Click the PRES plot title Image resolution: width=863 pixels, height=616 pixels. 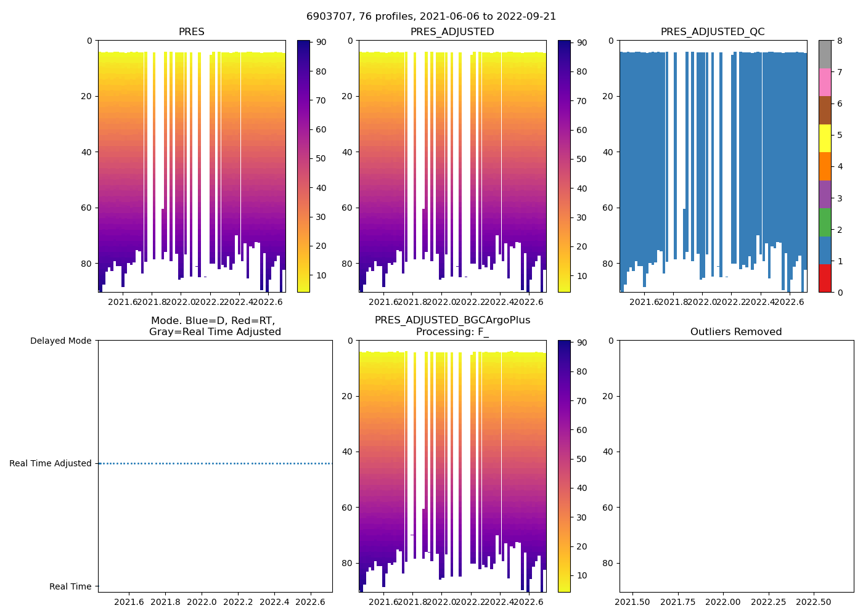[x=191, y=32]
